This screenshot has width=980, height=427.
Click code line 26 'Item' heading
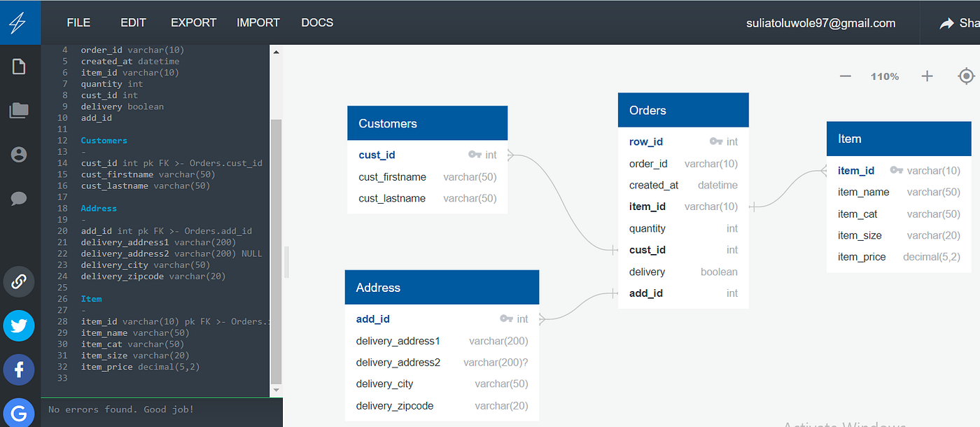point(91,299)
